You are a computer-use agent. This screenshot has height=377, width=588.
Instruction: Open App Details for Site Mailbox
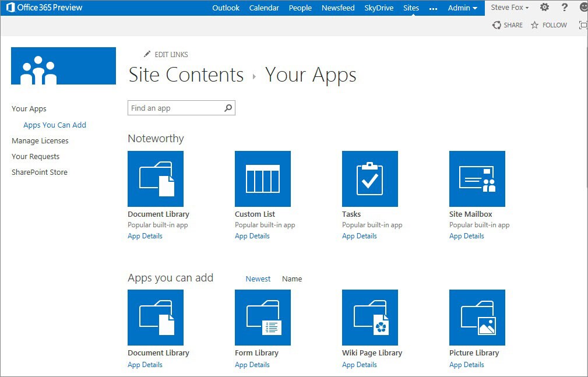467,236
